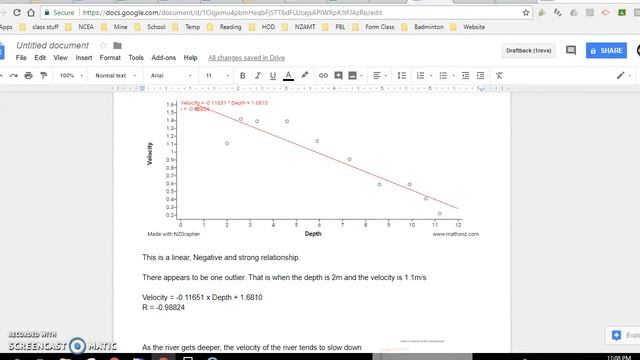Viewport: 640px width, 360px height.
Task: Move document using the folder icon
Action: (x=117, y=45)
